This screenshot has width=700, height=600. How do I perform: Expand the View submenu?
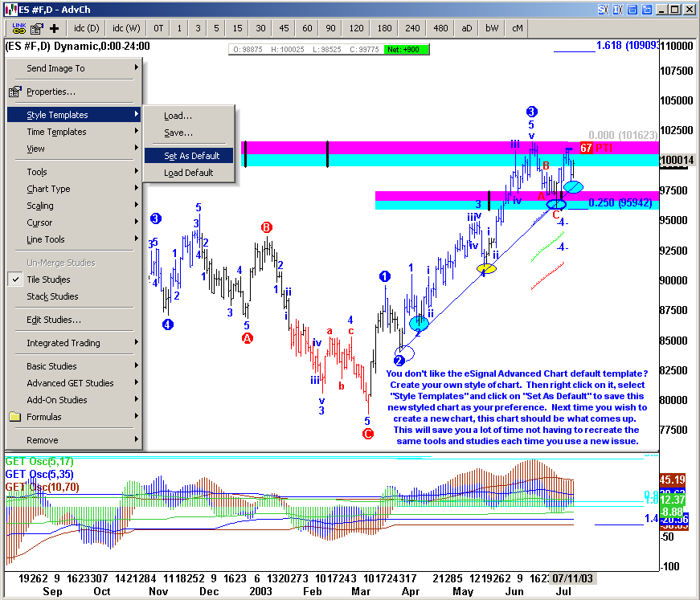tap(74, 149)
